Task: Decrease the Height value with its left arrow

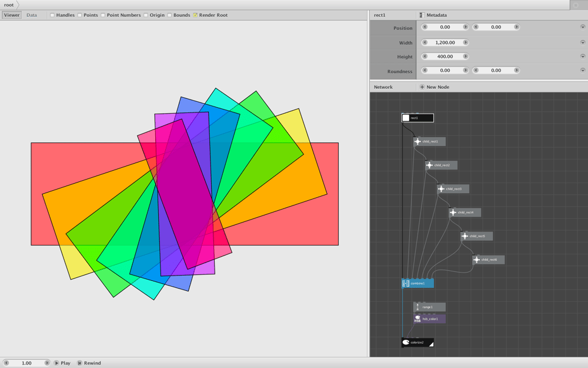Action: pos(425,57)
